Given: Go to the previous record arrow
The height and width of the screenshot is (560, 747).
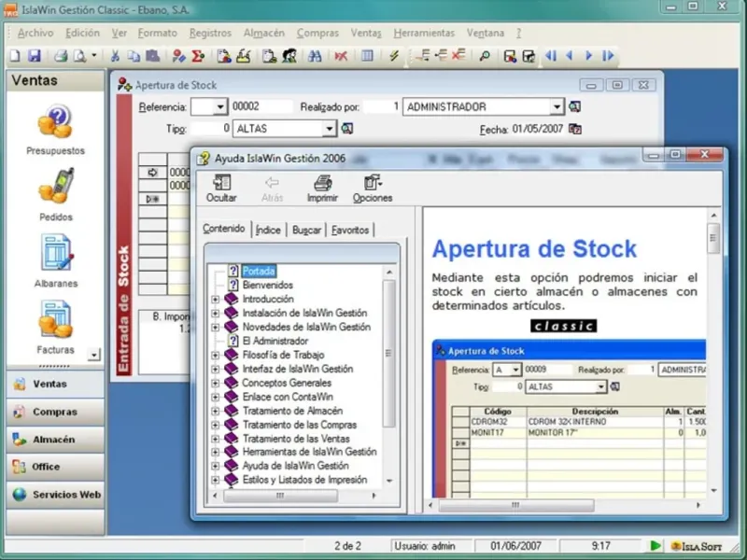Looking at the screenshot, I should click(570, 56).
